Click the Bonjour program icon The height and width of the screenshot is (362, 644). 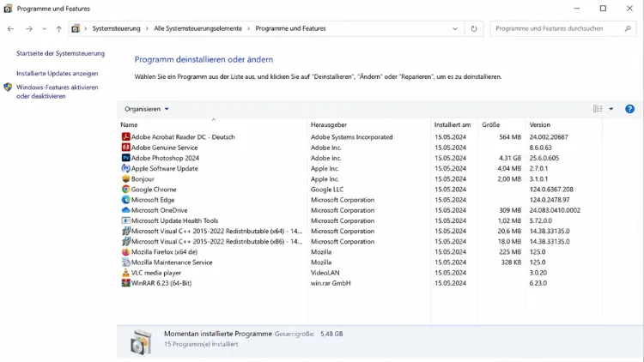tap(125, 179)
